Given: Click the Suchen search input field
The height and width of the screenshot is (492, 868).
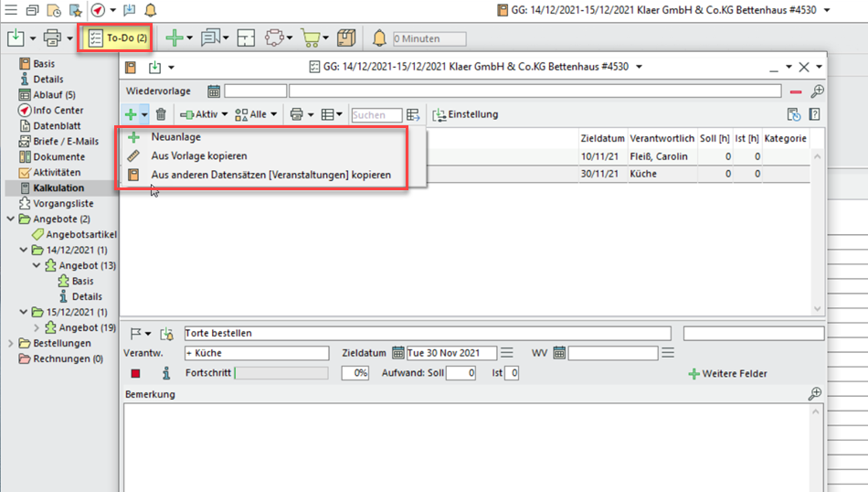Looking at the screenshot, I should tap(376, 115).
